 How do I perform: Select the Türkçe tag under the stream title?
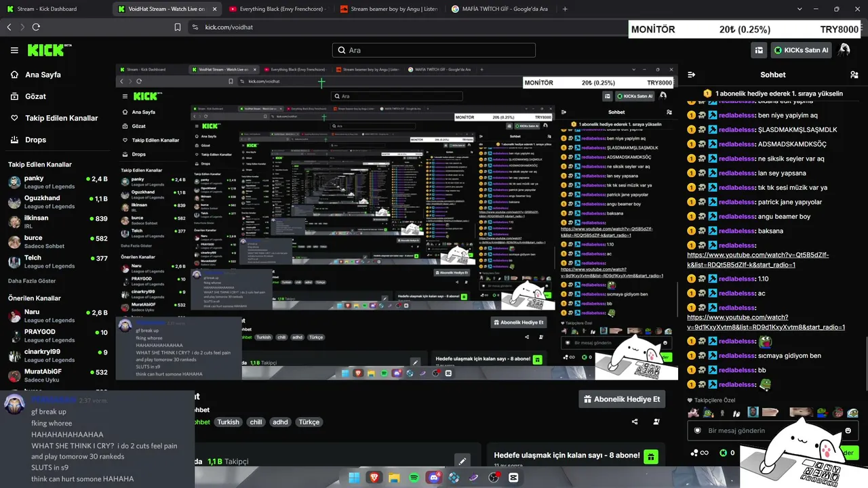[x=309, y=422]
